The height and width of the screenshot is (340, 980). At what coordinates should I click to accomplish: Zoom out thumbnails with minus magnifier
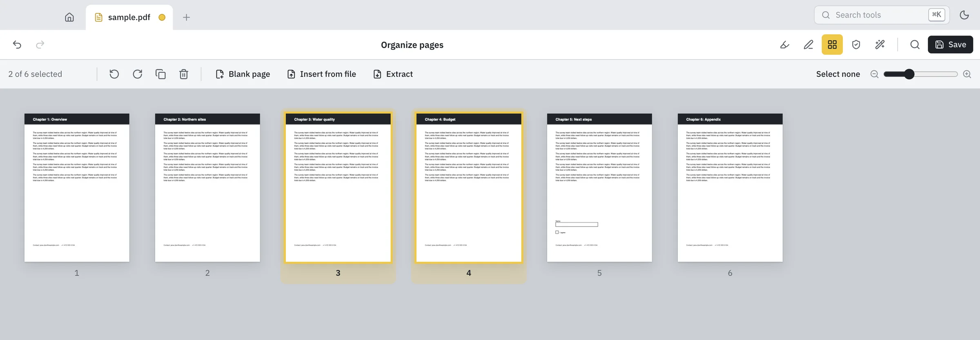click(x=874, y=74)
